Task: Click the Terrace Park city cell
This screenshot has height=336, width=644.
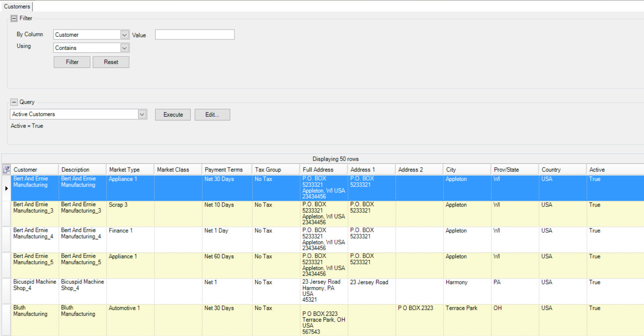Action: 467,320
